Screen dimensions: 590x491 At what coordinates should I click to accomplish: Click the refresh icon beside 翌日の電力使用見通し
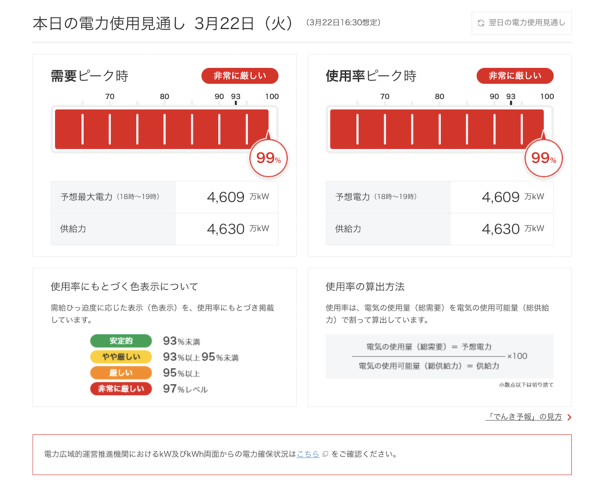(481, 23)
